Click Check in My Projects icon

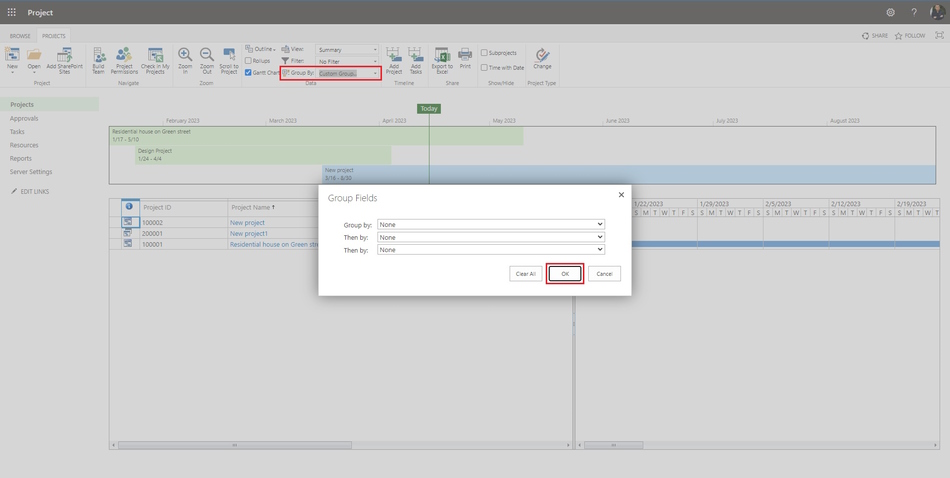[155, 55]
